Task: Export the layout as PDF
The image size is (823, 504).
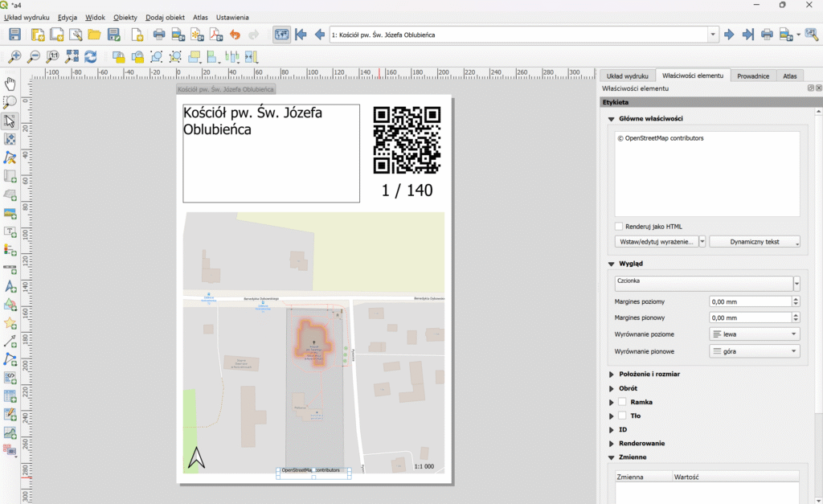Action: coord(216,35)
